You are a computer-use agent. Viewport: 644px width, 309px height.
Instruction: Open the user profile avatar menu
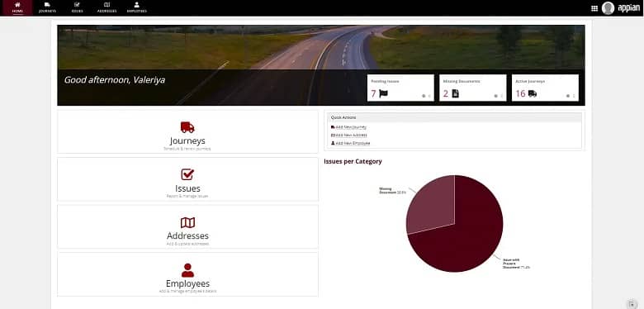[608, 8]
